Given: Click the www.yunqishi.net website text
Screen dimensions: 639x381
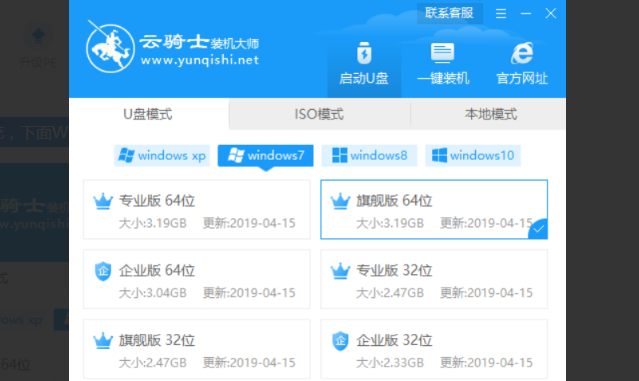Looking at the screenshot, I should click(200, 61).
